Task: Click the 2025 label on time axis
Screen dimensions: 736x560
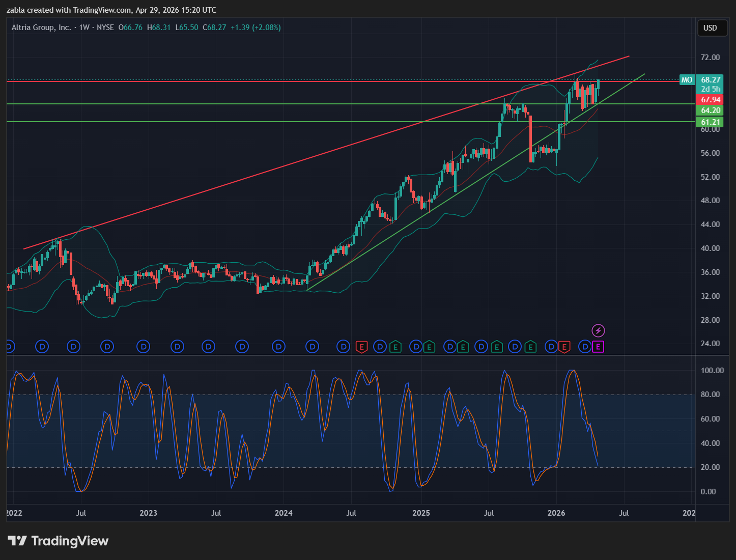Action: click(x=421, y=513)
